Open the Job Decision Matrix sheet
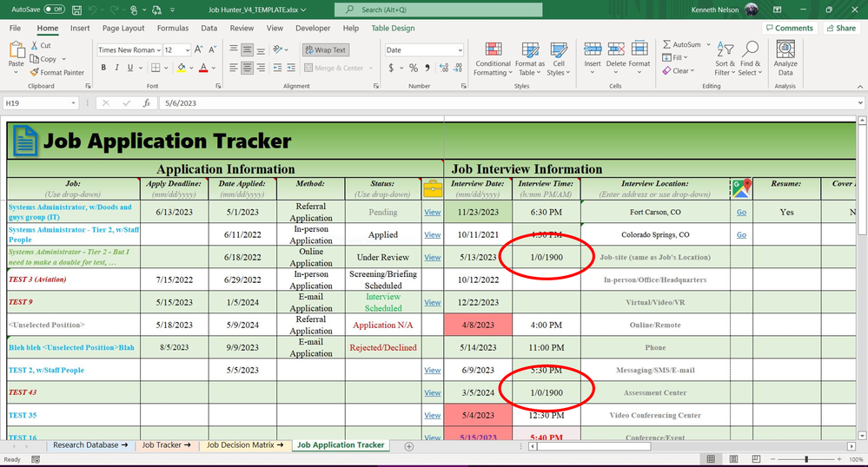This screenshot has height=467, width=868. pyautogui.click(x=245, y=445)
